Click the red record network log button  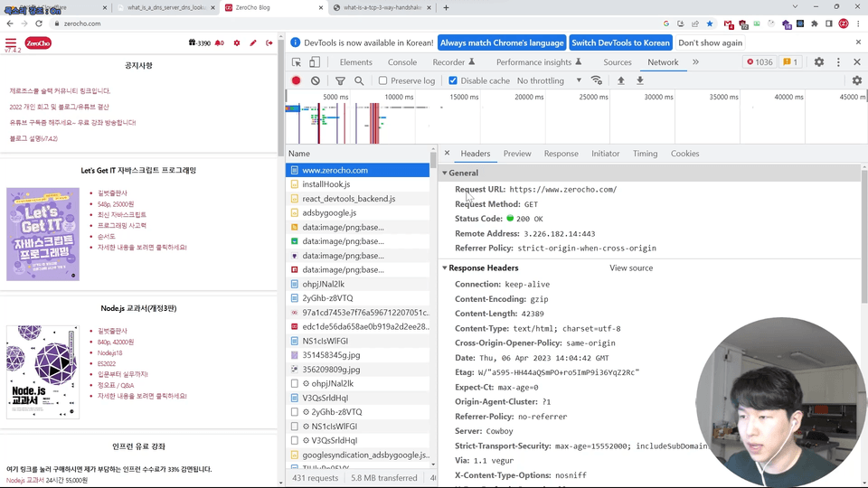tap(296, 80)
